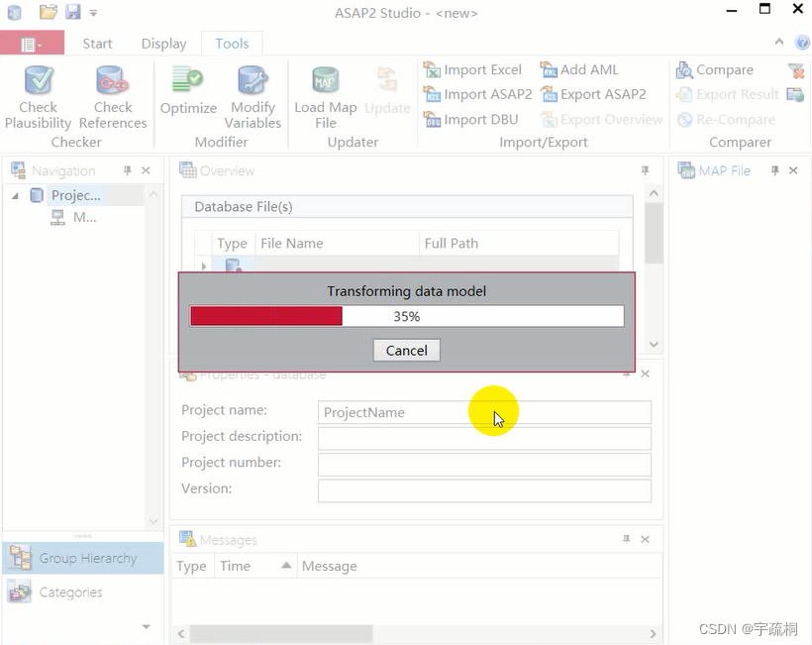Cancel the Transforming data model operation
This screenshot has width=812, height=645.
point(407,350)
